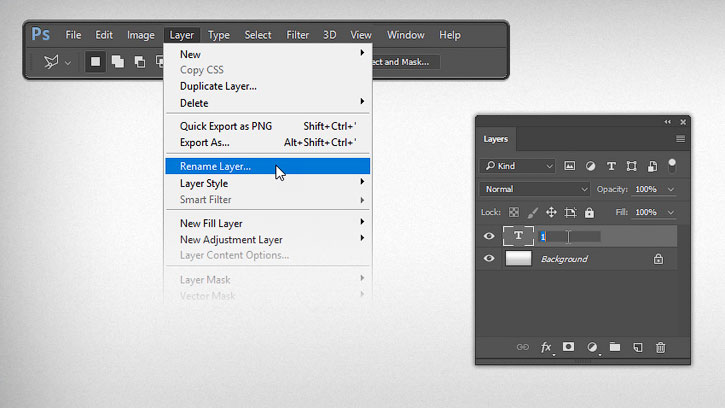Viewport: 725px width, 408px height.
Task: Filter layers by type layers icon
Action: (611, 166)
